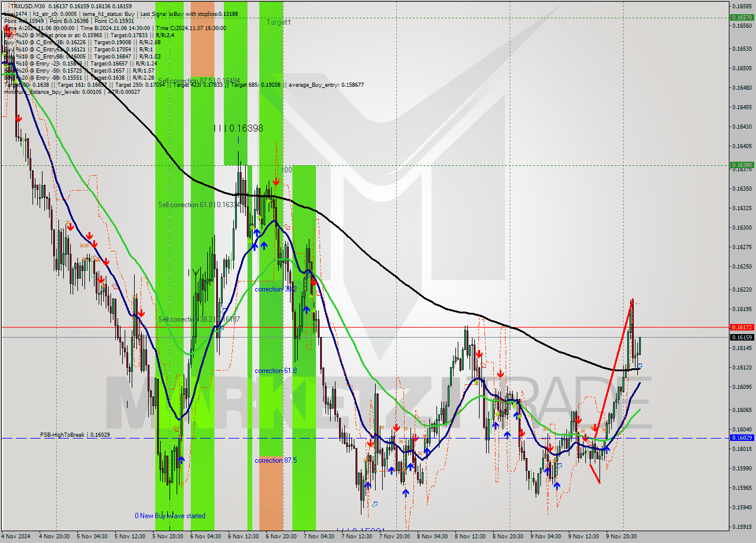
Task: Click the '5 Nov 12:30' time label
Action: [131, 537]
